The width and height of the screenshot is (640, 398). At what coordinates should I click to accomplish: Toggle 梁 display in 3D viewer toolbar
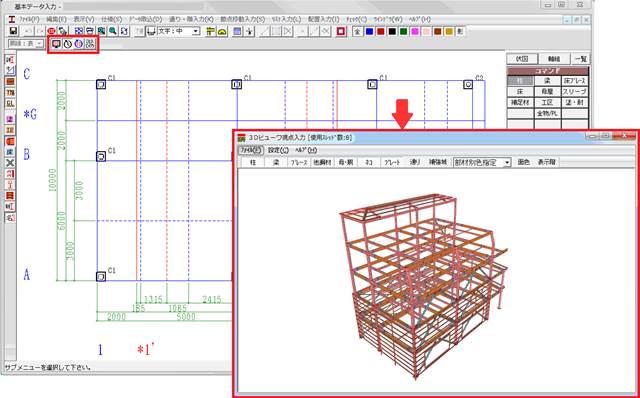(276, 162)
